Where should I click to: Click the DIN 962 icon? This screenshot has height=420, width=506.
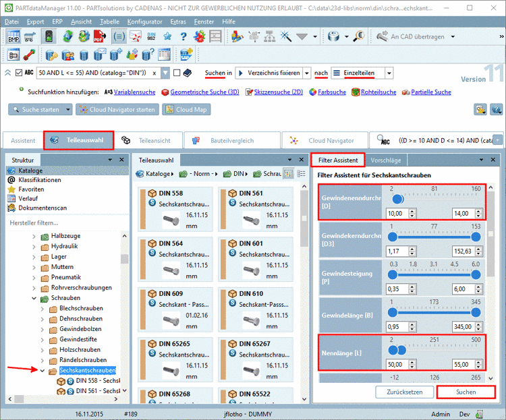coord(151,36)
